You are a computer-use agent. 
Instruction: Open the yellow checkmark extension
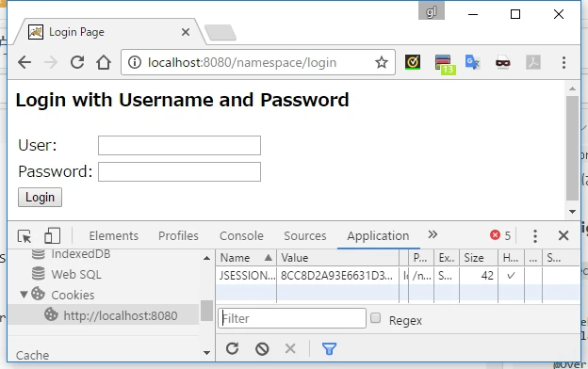tap(413, 62)
